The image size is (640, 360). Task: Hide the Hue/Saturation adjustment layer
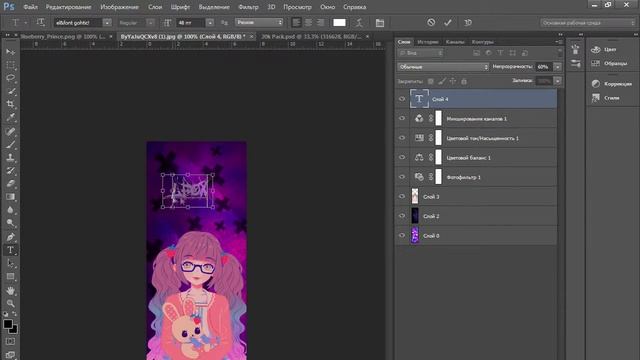click(402, 138)
